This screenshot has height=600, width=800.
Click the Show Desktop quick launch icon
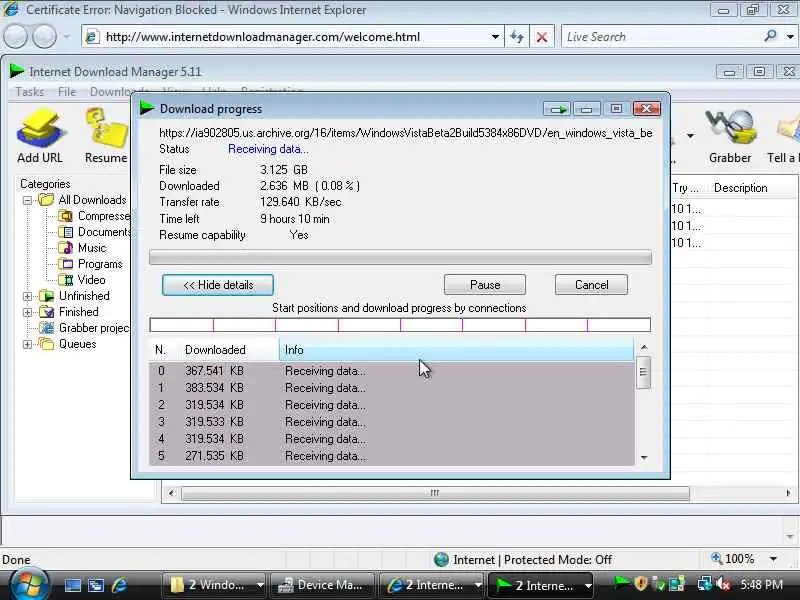73,585
